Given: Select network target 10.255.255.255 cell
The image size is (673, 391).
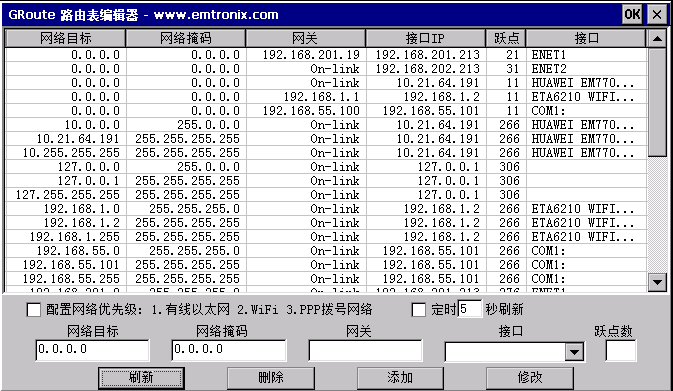Looking at the screenshot, I should point(66,153).
